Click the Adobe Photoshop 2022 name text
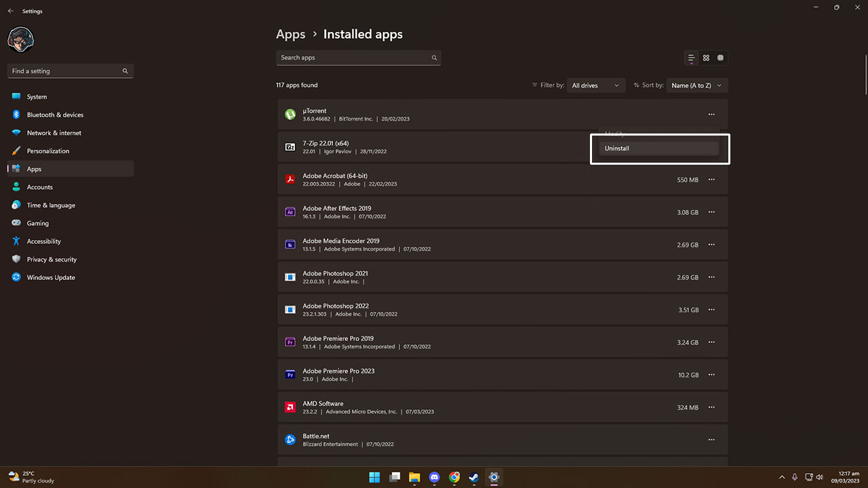The image size is (868, 488). pyautogui.click(x=336, y=306)
